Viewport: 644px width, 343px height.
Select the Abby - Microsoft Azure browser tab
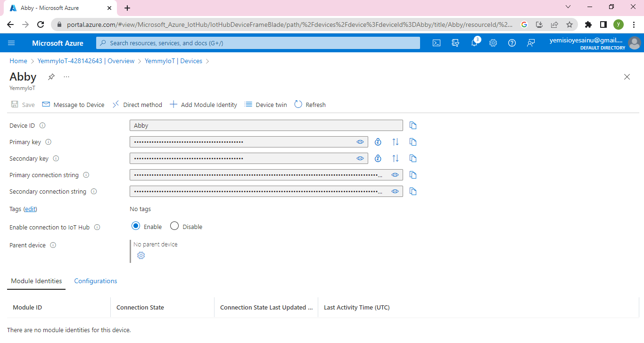[x=59, y=8]
